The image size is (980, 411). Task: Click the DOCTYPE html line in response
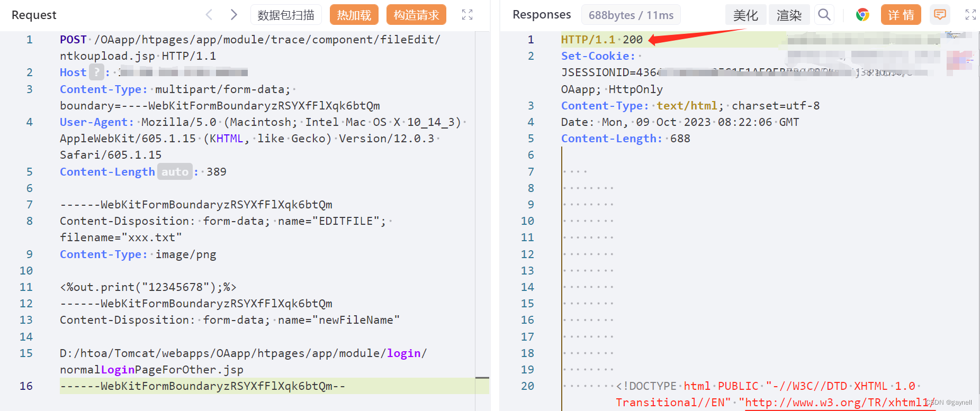click(x=769, y=386)
